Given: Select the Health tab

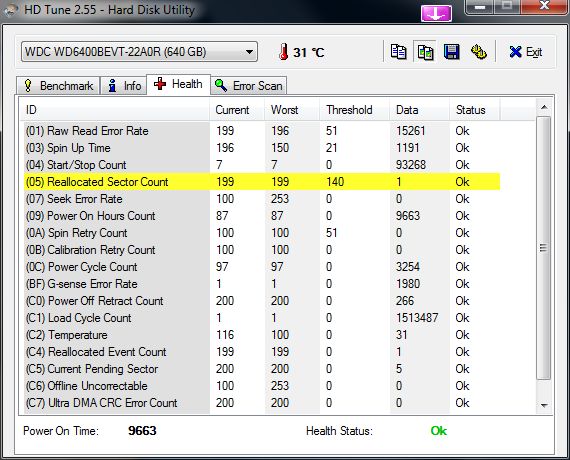Looking at the screenshot, I should tap(178, 84).
